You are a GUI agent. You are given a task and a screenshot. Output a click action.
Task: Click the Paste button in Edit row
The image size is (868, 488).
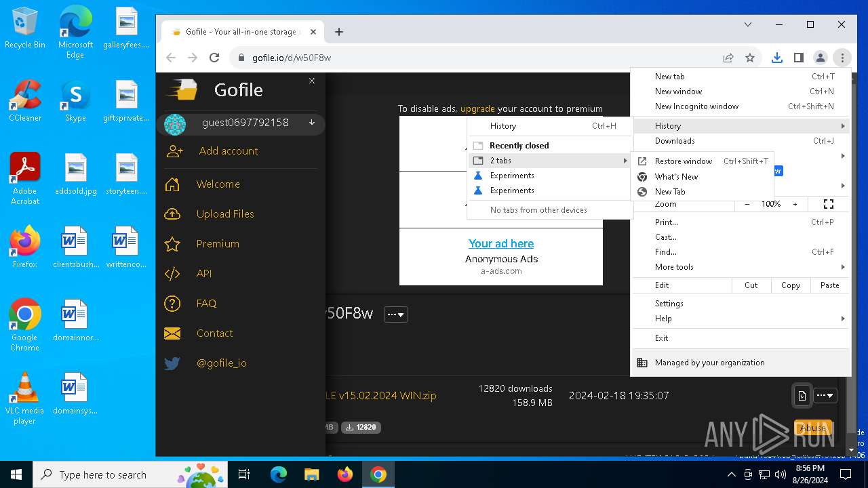[x=830, y=285]
